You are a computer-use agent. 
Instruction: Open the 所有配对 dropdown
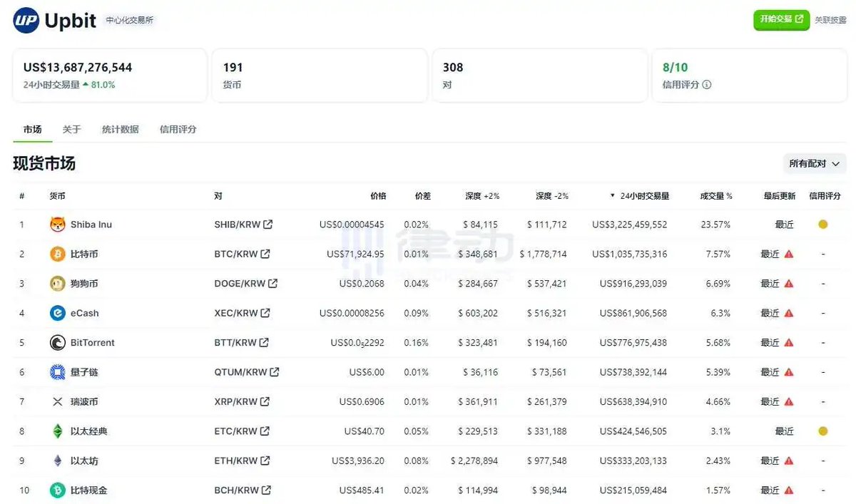pyautogui.click(x=814, y=163)
